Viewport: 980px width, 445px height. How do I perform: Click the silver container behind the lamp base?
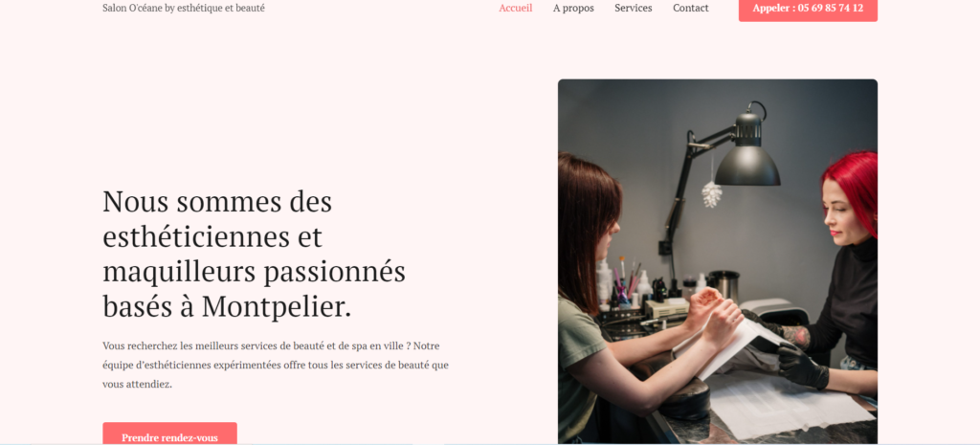[724, 284]
